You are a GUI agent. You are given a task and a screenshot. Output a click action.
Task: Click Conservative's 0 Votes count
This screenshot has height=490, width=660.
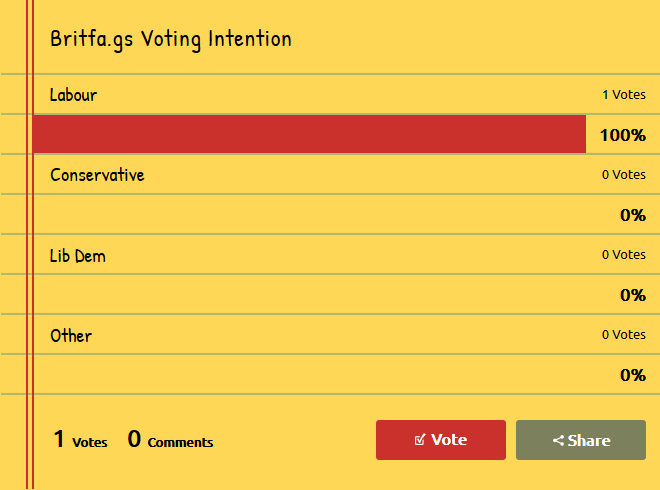[624, 175]
